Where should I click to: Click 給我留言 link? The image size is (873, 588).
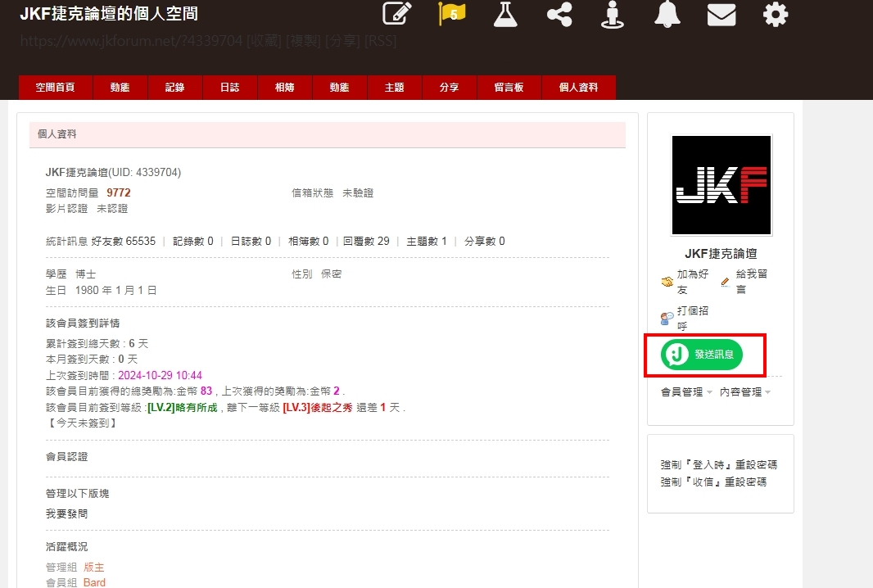(x=751, y=282)
